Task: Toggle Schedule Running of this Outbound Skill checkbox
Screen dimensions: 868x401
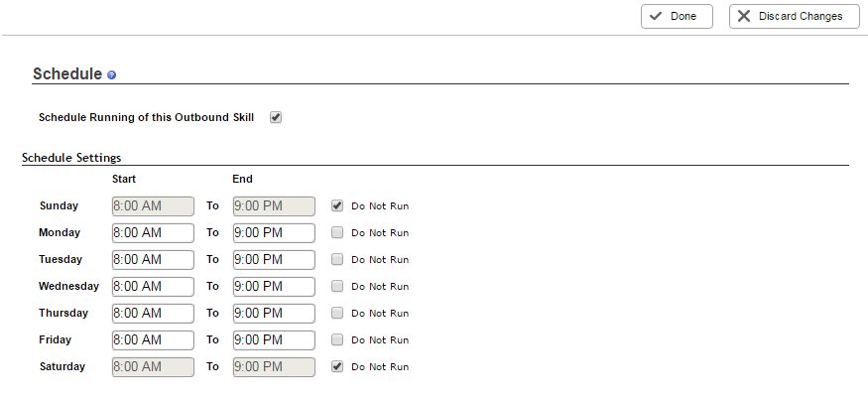Action: point(276,117)
